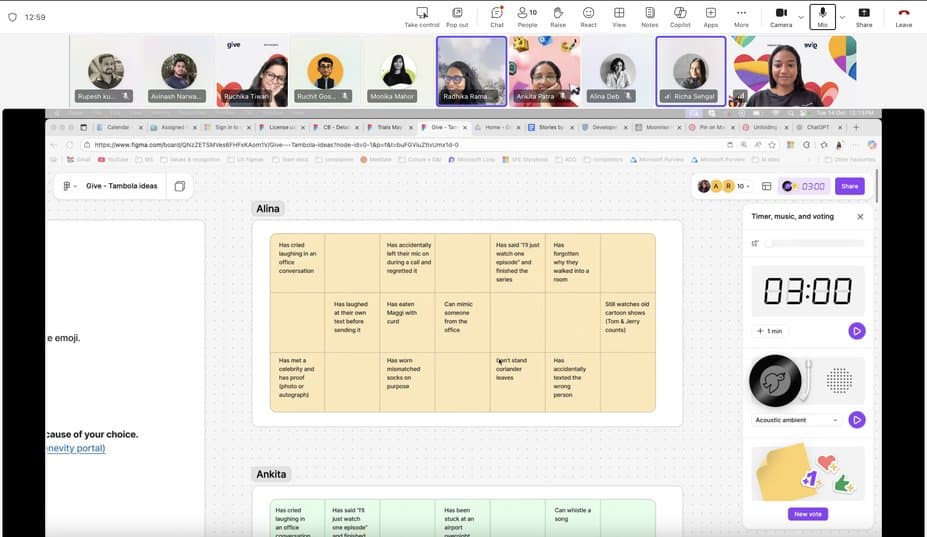Select Ankita Patra's video tile
The image size is (927, 537).
coord(544,71)
